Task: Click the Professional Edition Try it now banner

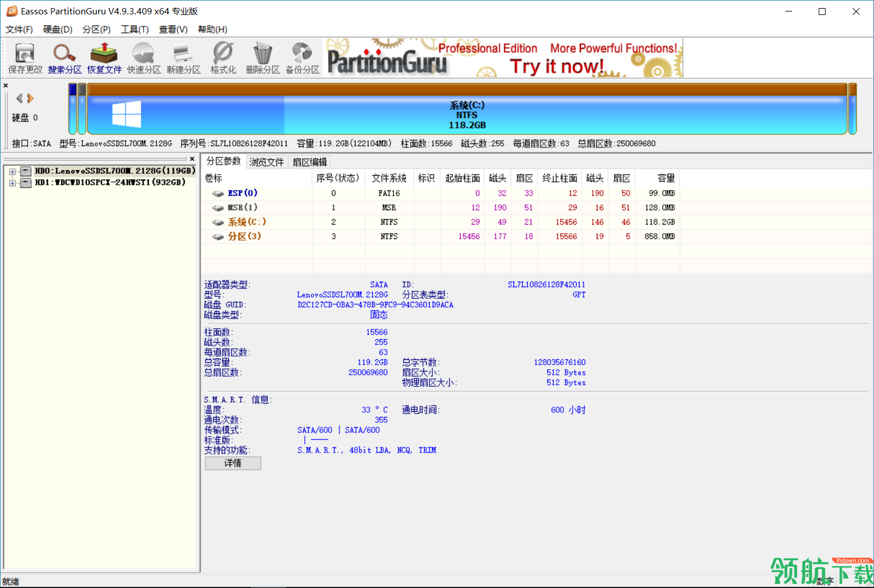Action: (504, 58)
